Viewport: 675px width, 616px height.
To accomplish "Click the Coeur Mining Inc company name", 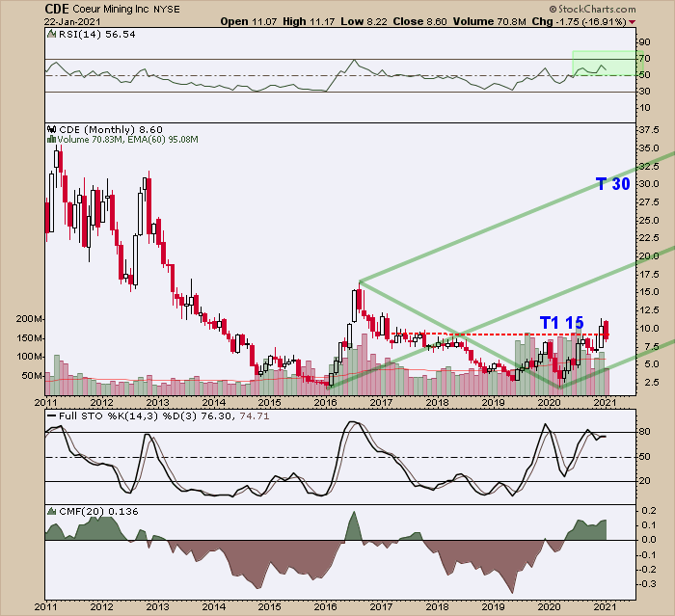I will (x=110, y=9).
